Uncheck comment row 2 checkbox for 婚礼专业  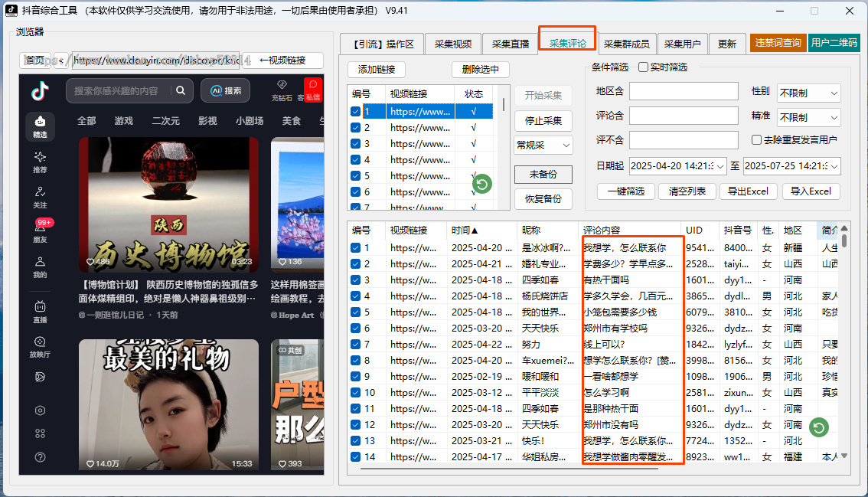tap(355, 263)
